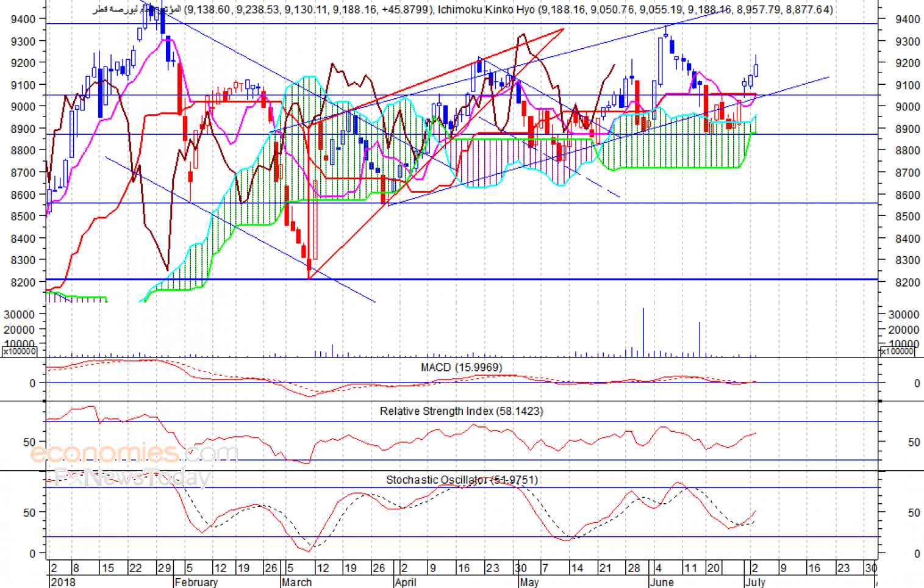Select the 8200 value on left price axis
The image size is (924, 588).
(23, 282)
